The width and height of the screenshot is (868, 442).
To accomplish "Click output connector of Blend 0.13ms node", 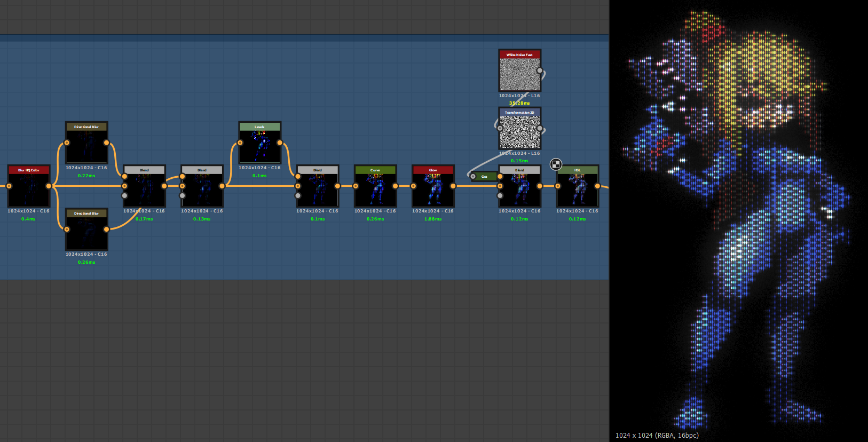I will point(222,186).
